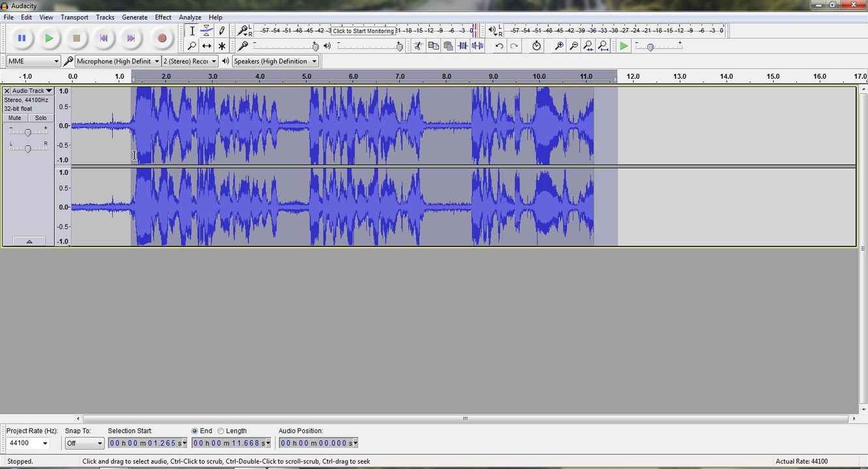The width and height of the screenshot is (868, 469).
Task: Select the Envelope tool
Action: (x=206, y=31)
